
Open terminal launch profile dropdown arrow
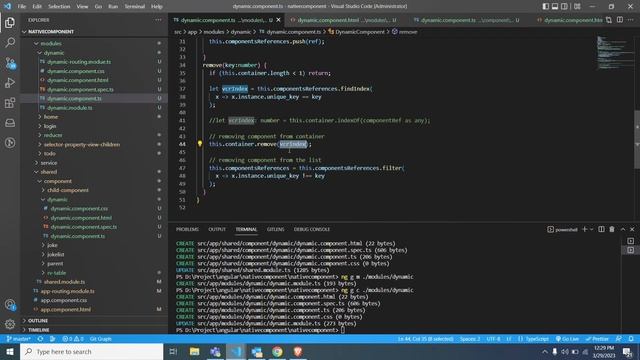coord(591,229)
